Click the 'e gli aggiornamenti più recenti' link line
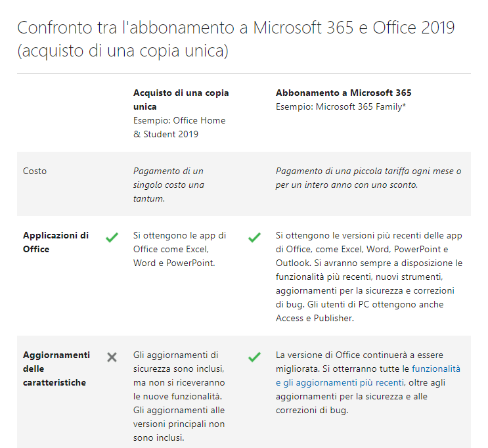 pyautogui.click(x=340, y=382)
